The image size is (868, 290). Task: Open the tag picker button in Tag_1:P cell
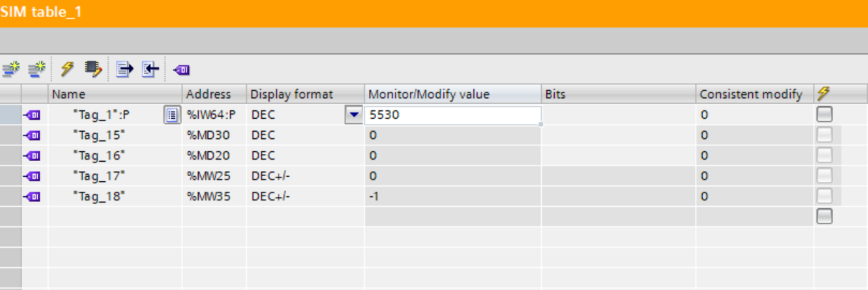point(172,115)
